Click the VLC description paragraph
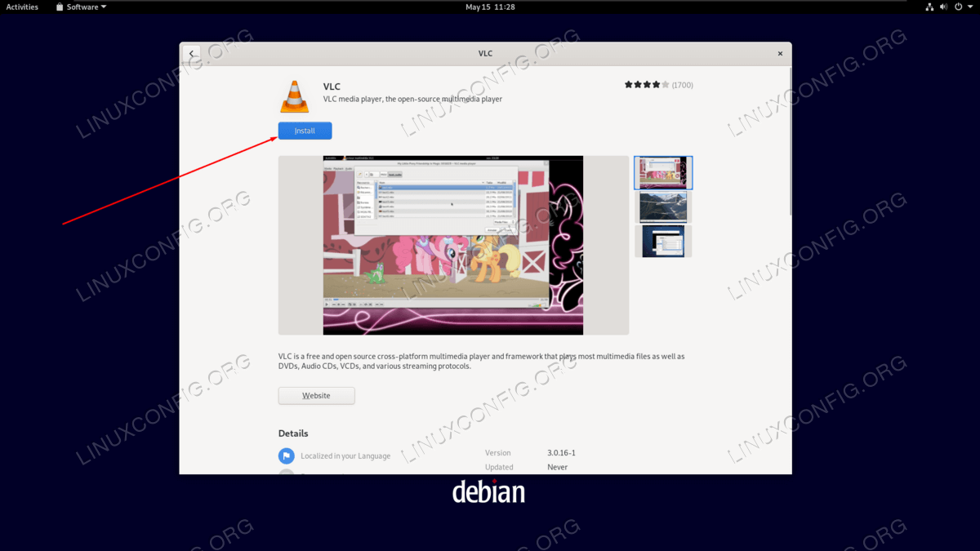The height and width of the screenshot is (551, 980). (x=482, y=362)
